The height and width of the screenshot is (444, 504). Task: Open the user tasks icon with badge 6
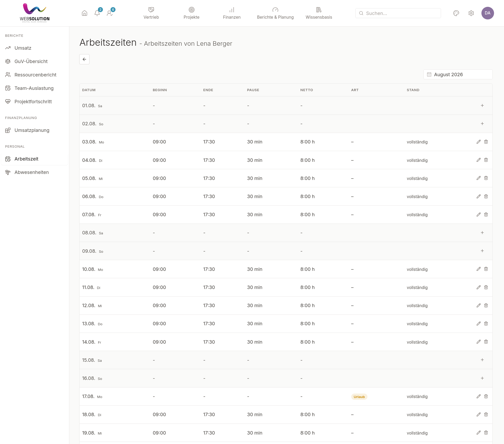pos(110,13)
